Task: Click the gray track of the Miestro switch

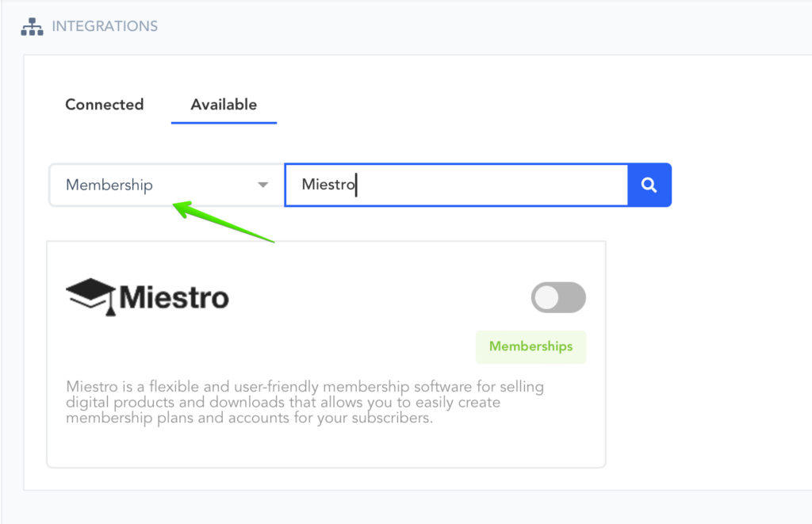Action: [x=573, y=298]
